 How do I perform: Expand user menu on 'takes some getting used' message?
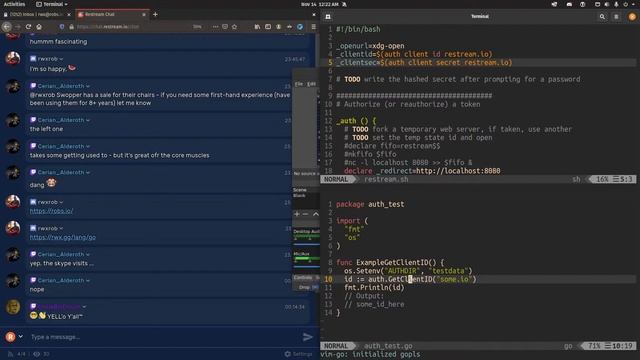[x=88, y=146]
